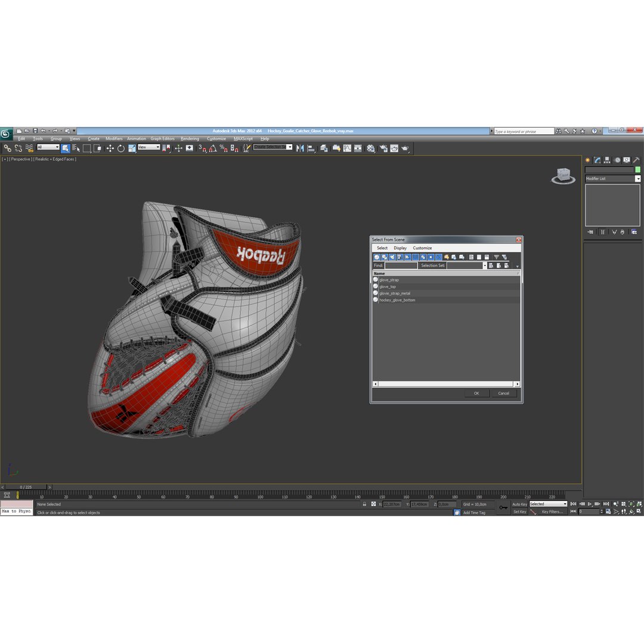The width and height of the screenshot is (644, 644).
Task: Activate the Select and Move tool
Action: click(x=110, y=148)
